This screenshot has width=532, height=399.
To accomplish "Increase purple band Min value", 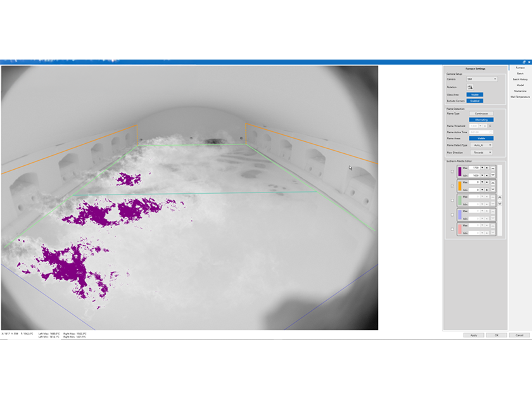I will 487,175.
